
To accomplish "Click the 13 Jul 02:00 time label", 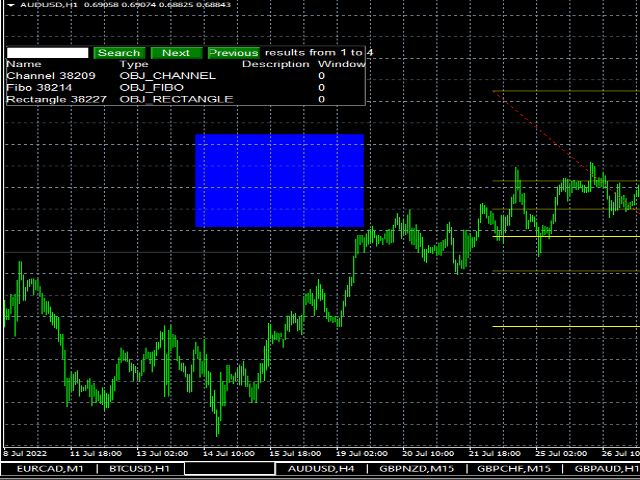I will pyautogui.click(x=162, y=454).
